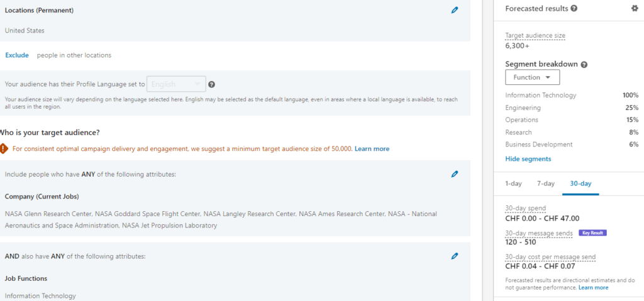Edit Locations (Permanent) with pencil icon
This screenshot has width=644, height=301.
point(454,11)
